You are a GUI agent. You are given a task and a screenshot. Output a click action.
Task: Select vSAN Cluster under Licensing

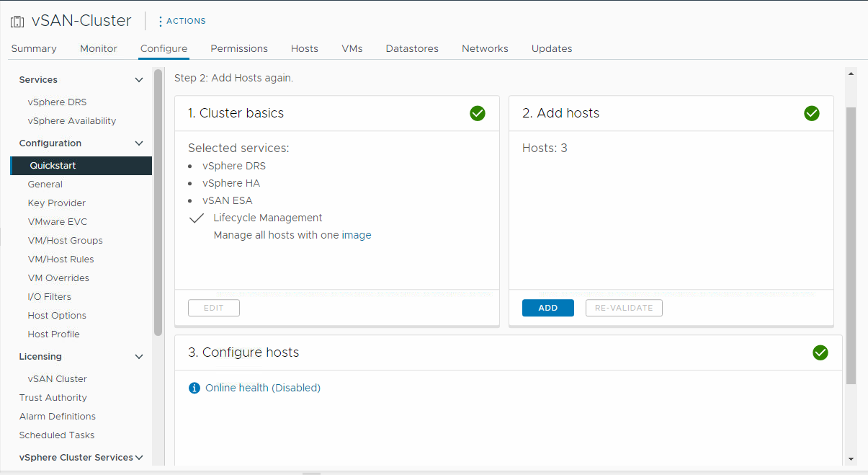(57, 378)
